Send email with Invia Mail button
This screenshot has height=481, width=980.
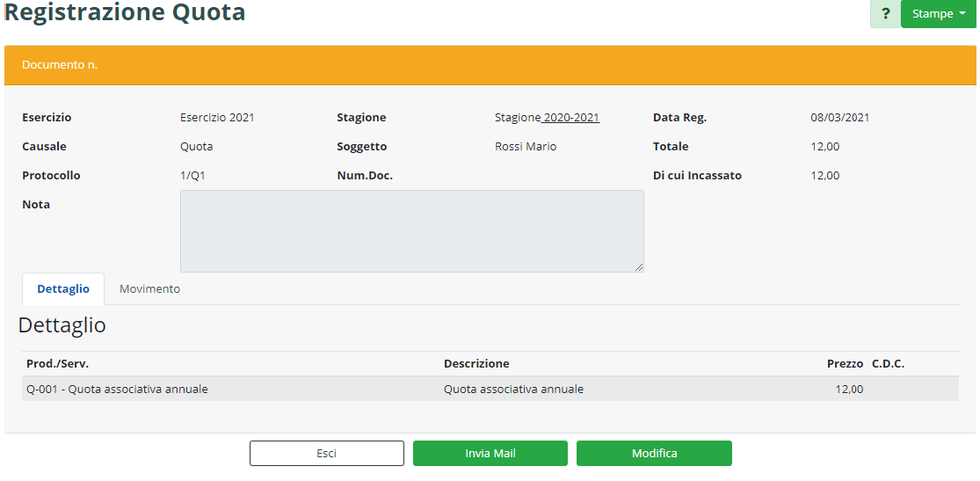[x=490, y=453]
